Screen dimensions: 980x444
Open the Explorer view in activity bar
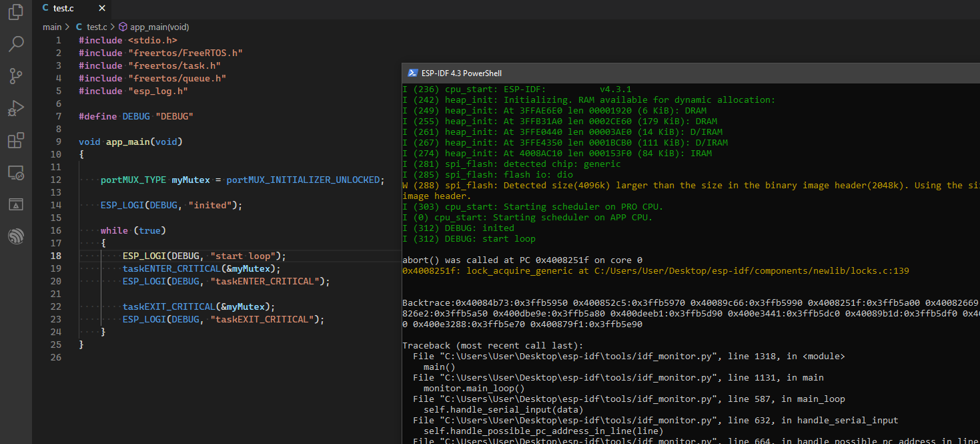[16, 13]
